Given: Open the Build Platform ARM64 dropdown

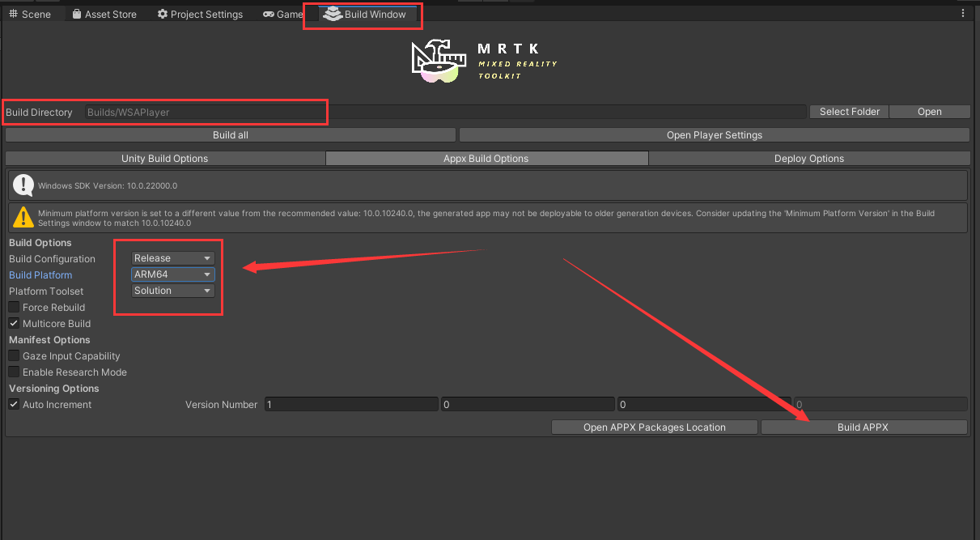Looking at the screenshot, I should pyautogui.click(x=173, y=274).
